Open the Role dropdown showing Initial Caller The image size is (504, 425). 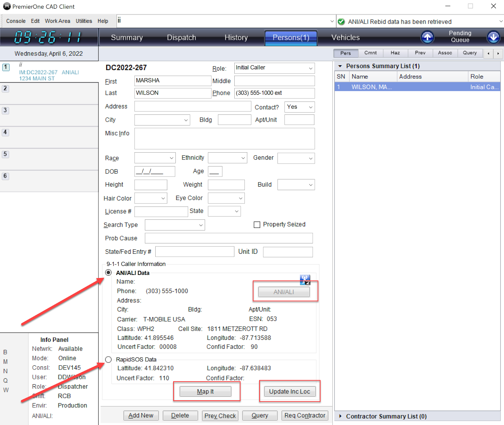click(x=274, y=68)
